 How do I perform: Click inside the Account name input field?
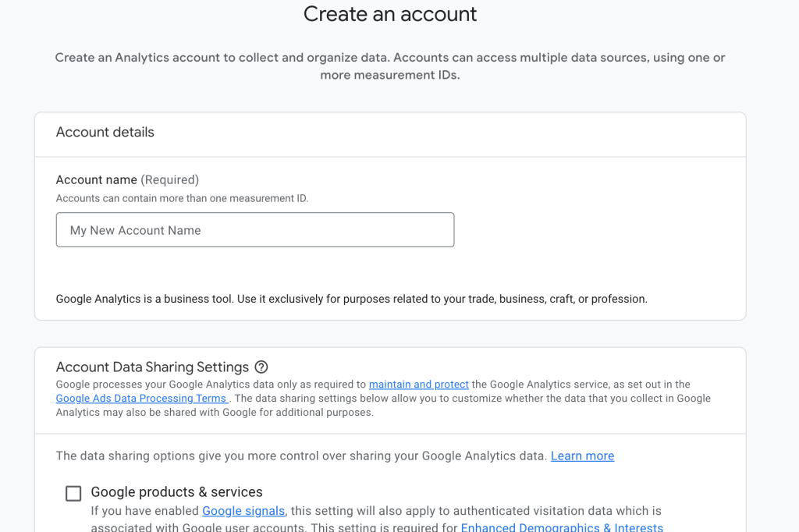pyautogui.click(x=255, y=229)
